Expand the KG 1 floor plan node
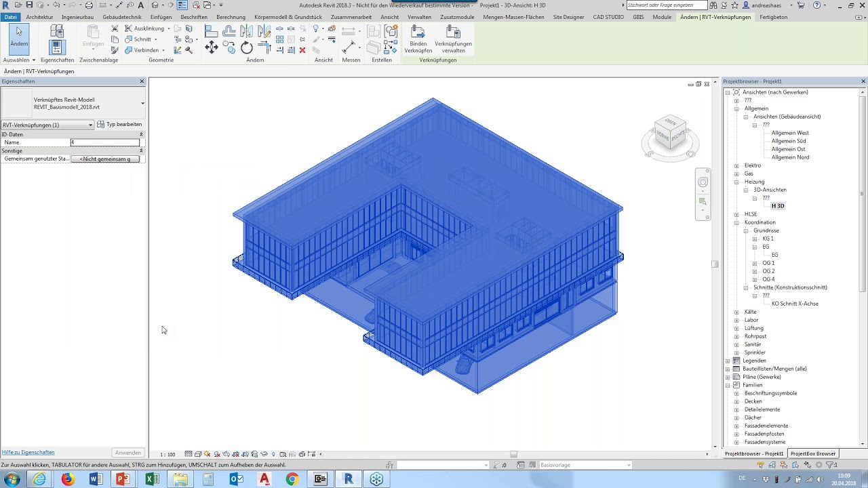 755,239
